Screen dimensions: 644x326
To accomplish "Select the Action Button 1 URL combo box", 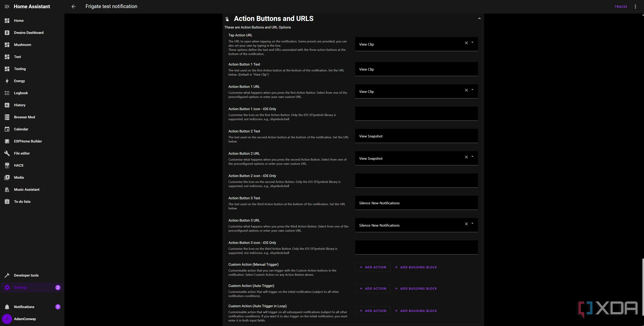I will 416,91.
